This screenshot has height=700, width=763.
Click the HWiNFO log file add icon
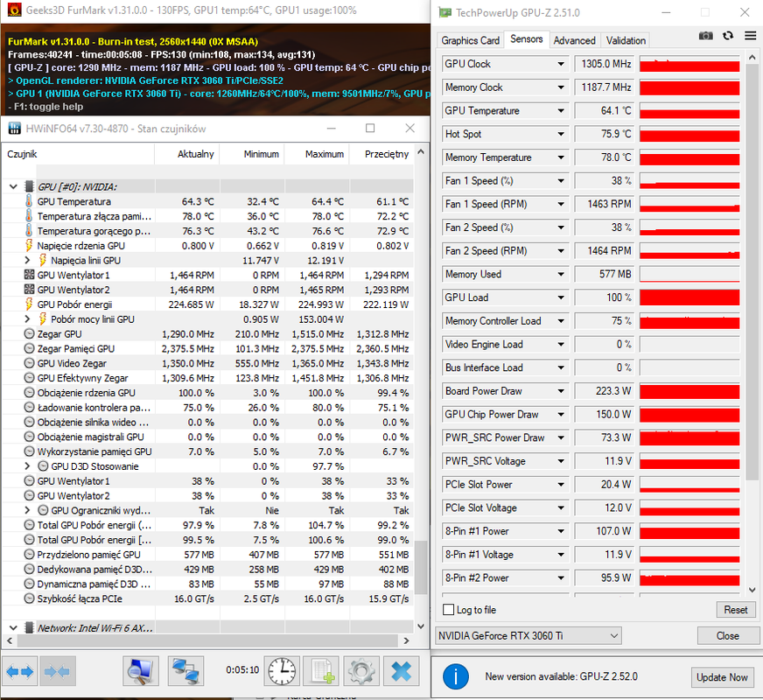(x=322, y=672)
